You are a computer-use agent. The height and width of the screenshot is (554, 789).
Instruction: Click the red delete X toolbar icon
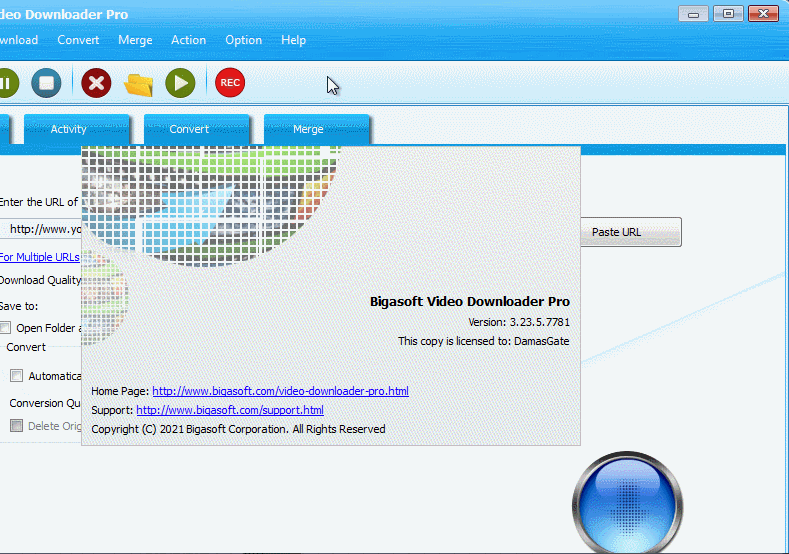(x=96, y=83)
